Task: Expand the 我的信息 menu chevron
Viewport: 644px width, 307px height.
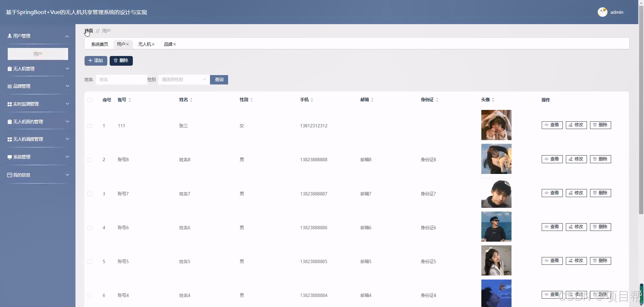Action: [x=67, y=175]
